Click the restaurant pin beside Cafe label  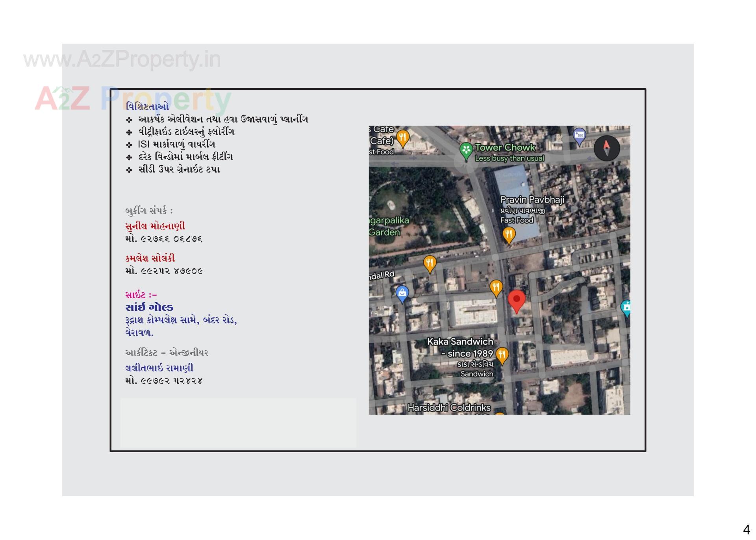tap(402, 138)
